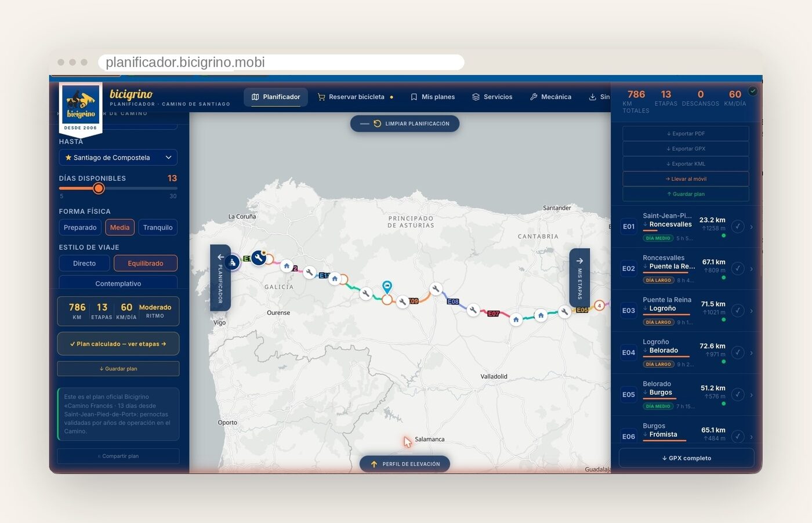
Task: Click Exportar GPX button
Action: tap(686, 148)
